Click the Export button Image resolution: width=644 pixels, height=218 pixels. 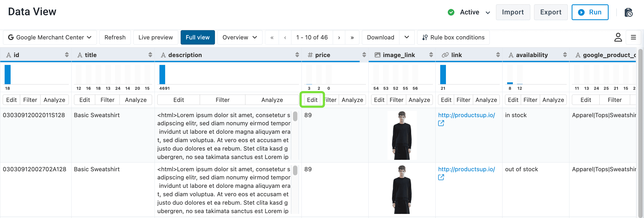point(551,12)
